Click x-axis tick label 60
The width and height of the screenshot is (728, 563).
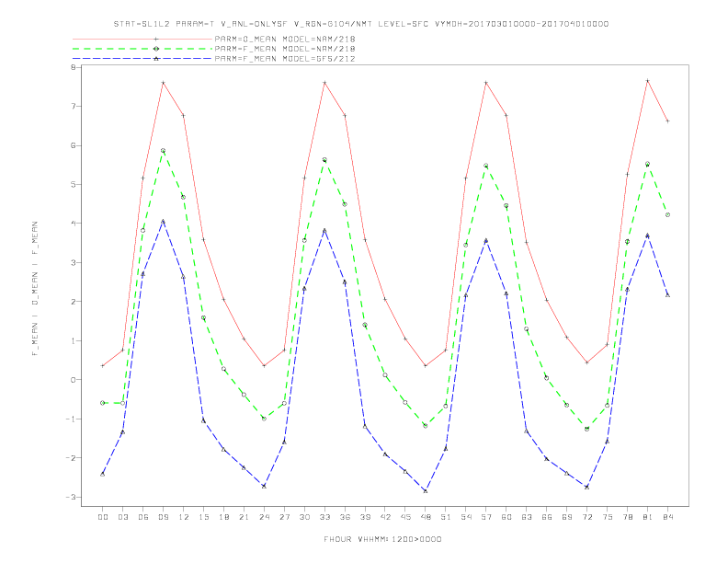(506, 517)
